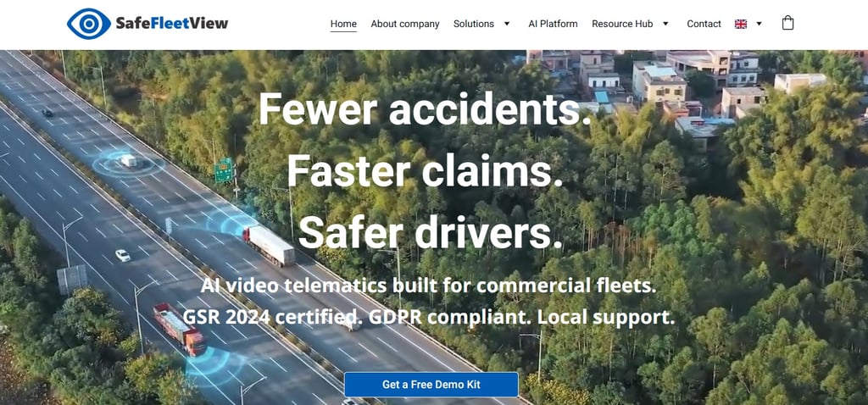Image resolution: width=868 pixels, height=405 pixels.
Task: Open the Resource Hub menu item
Action: pyautogui.click(x=622, y=24)
